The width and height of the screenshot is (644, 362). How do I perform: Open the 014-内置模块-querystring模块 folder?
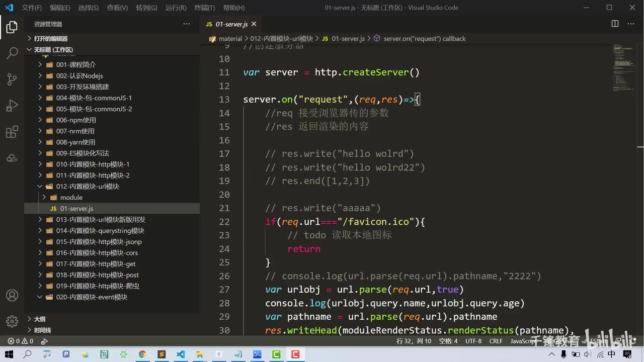point(112,231)
